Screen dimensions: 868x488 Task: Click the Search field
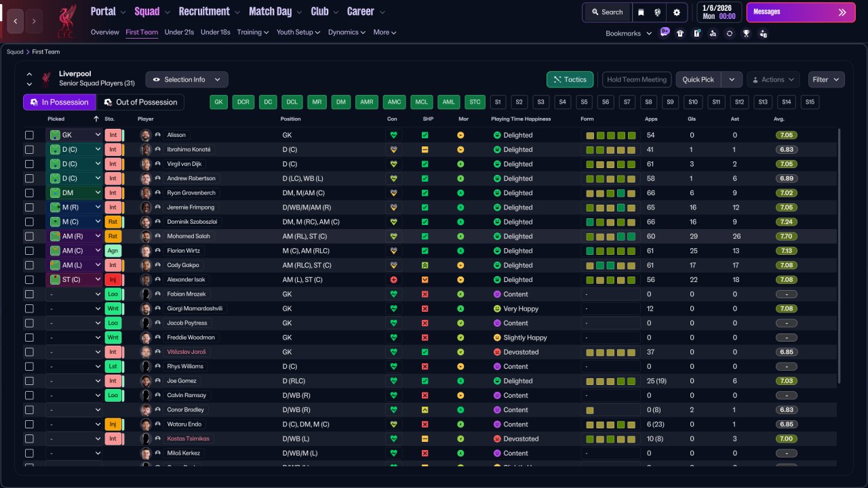point(606,12)
